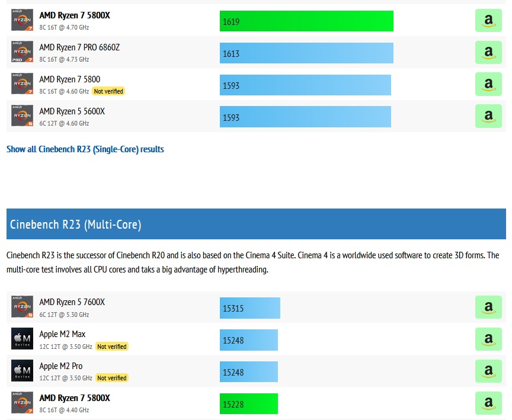Click the 1613 score bar
Screen dimensions: 512x420
(x=306, y=53)
